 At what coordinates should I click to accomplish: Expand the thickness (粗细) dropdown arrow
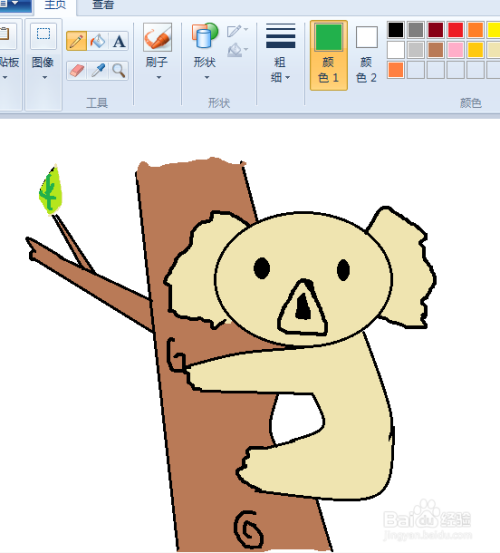click(x=288, y=77)
